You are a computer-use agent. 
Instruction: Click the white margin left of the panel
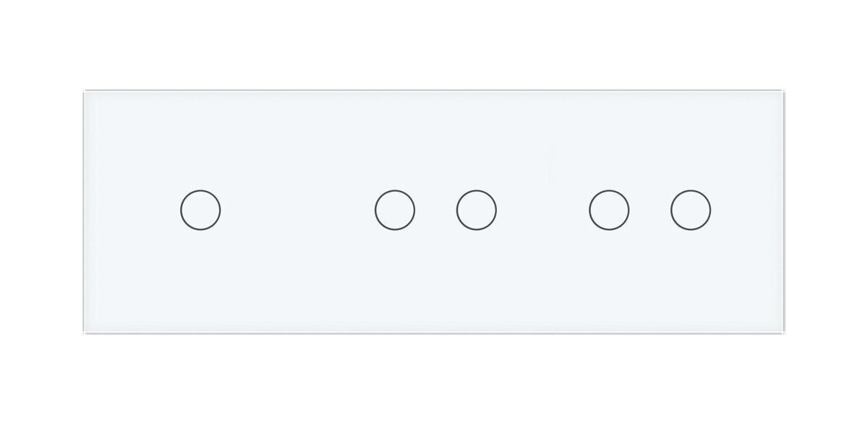point(40,211)
